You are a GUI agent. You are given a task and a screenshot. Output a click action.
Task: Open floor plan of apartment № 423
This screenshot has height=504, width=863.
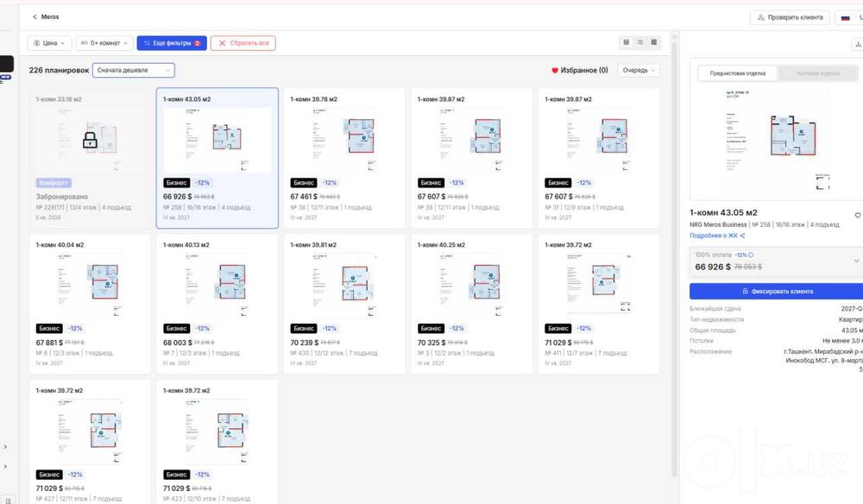click(217, 432)
